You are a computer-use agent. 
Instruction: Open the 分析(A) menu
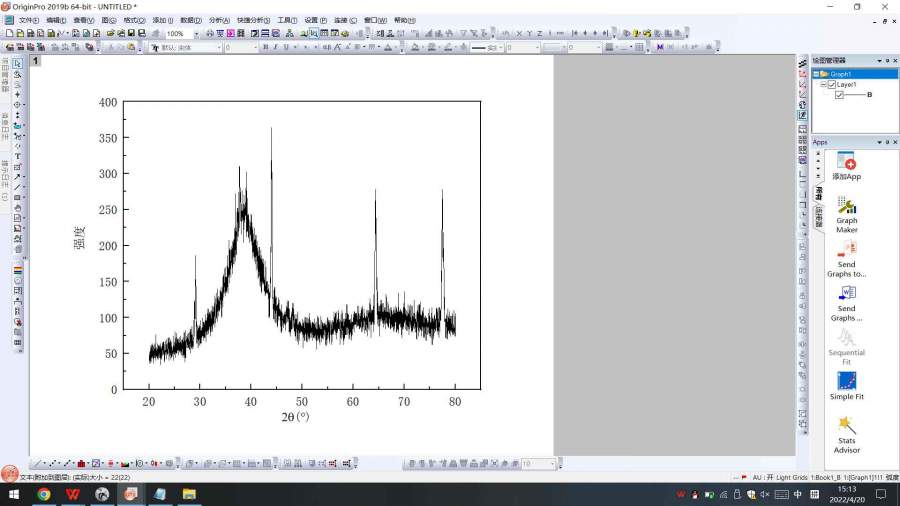click(x=219, y=20)
